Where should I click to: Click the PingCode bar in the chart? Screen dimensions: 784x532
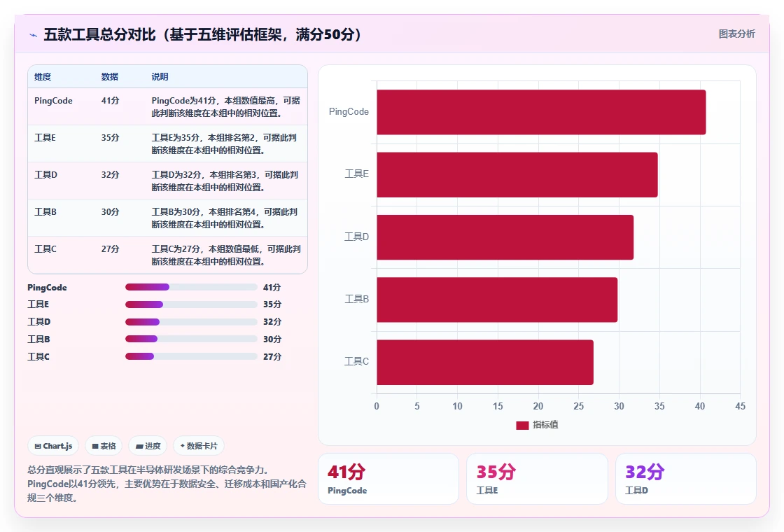pos(541,112)
